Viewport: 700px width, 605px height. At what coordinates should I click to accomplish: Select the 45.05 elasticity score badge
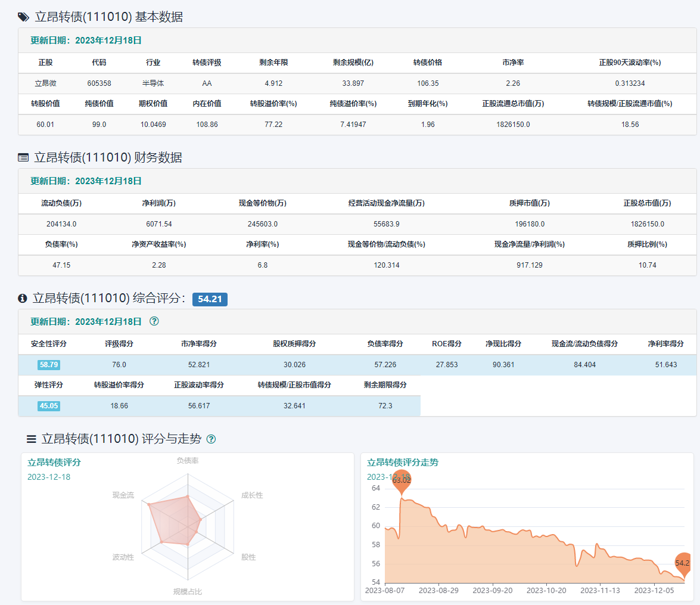(x=49, y=406)
